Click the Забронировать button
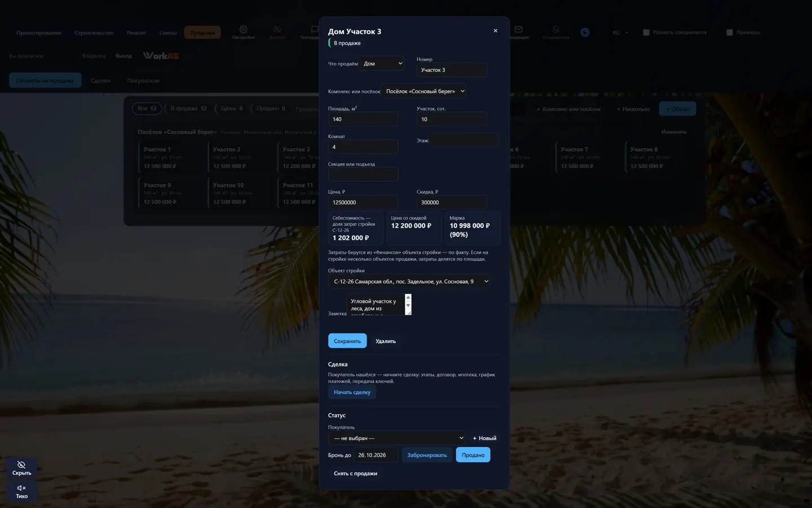 pyautogui.click(x=427, y=455)
